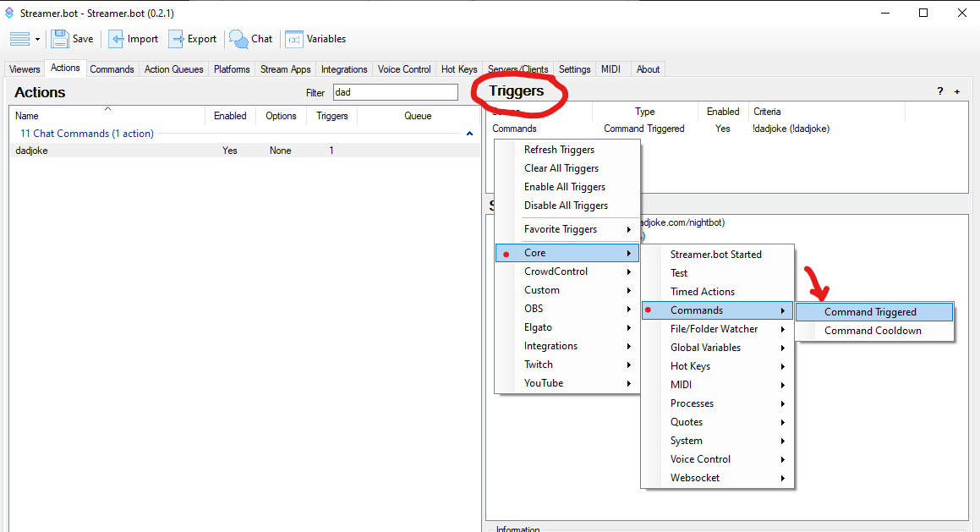
Task: Choose Enable All Triggers
Action: tap(567, 187)
